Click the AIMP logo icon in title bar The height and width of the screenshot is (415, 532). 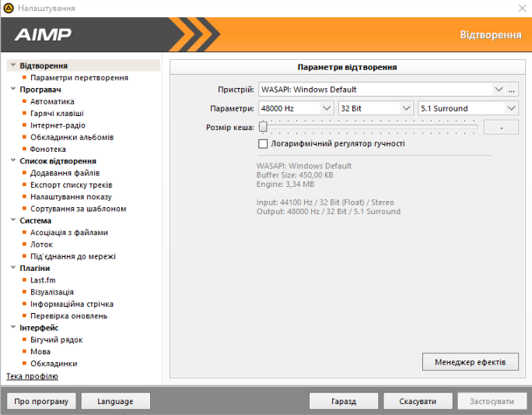tap(9, 8)
